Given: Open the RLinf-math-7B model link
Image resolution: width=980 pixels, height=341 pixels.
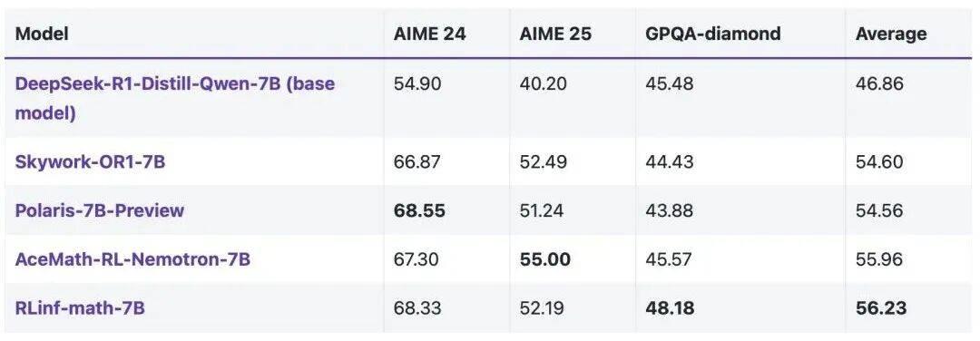Looking at the screenshot, I should click(80, 308).
